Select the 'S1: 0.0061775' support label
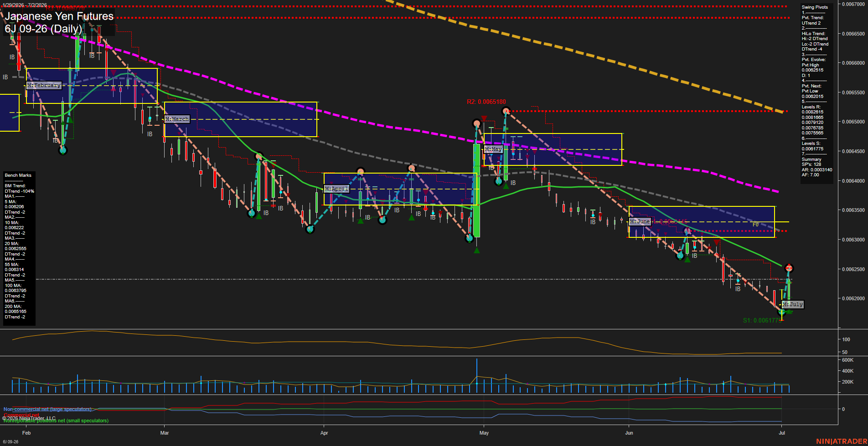This screenshot has height=446, width=868. tap(762, 320)
